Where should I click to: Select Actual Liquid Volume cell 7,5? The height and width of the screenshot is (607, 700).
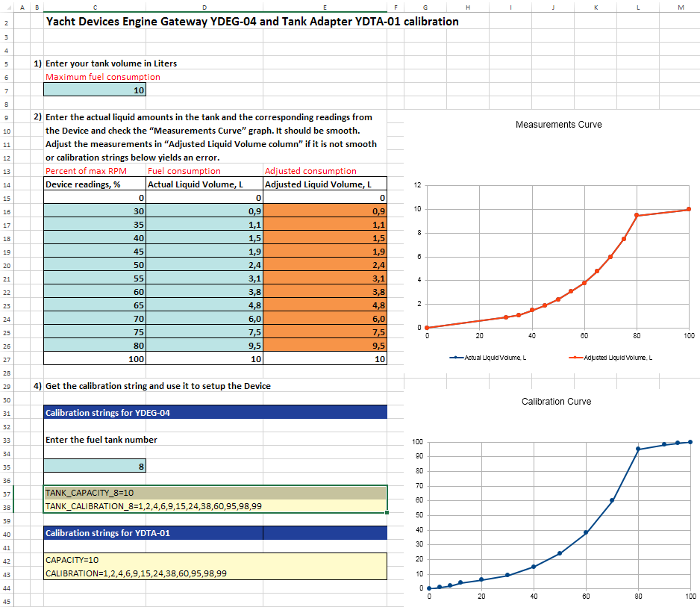coord(204,331)
